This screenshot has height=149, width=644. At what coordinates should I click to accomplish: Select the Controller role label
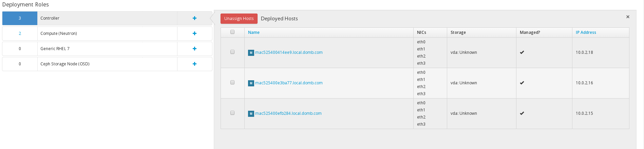coord(50,18)
